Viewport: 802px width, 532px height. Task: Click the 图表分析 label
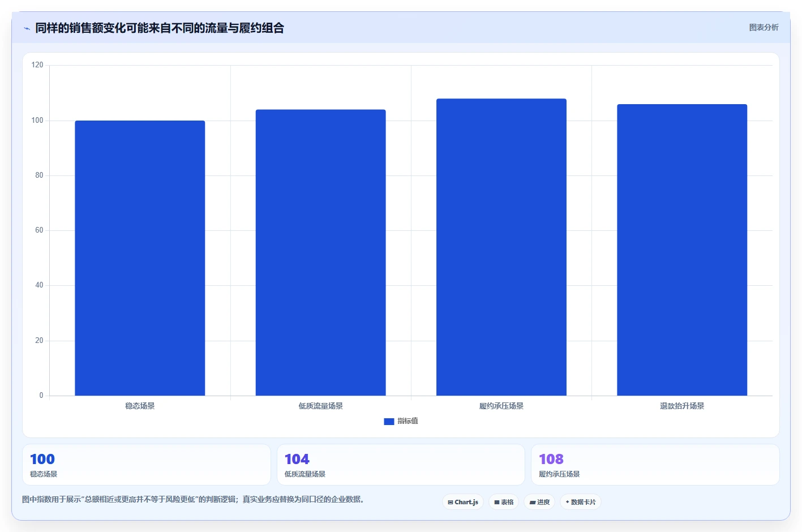tap(764, 27)
